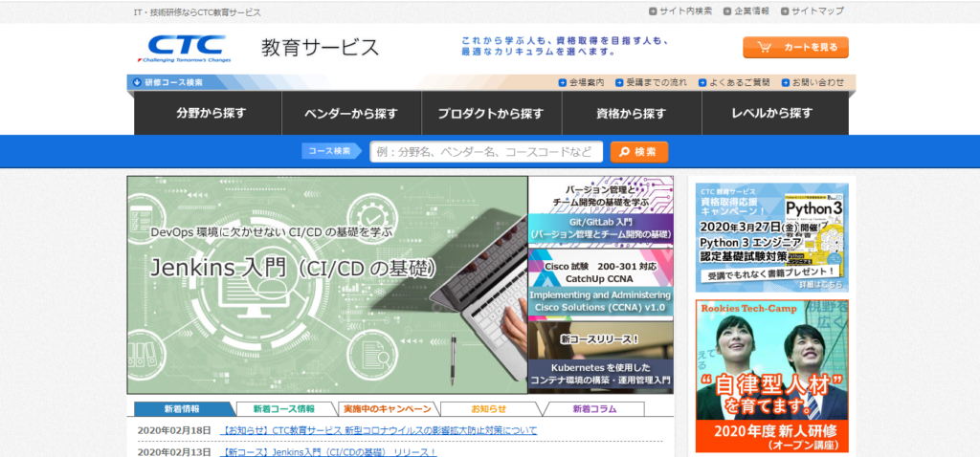Switch to the 新着コース情報 tab
This screenshot has width=980, height=457.
coord(284,409)
